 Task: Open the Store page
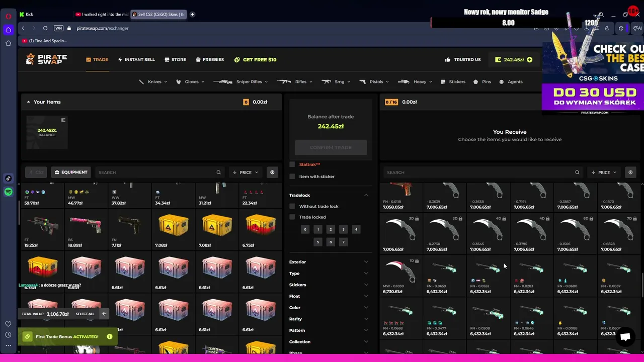[175, 60]
